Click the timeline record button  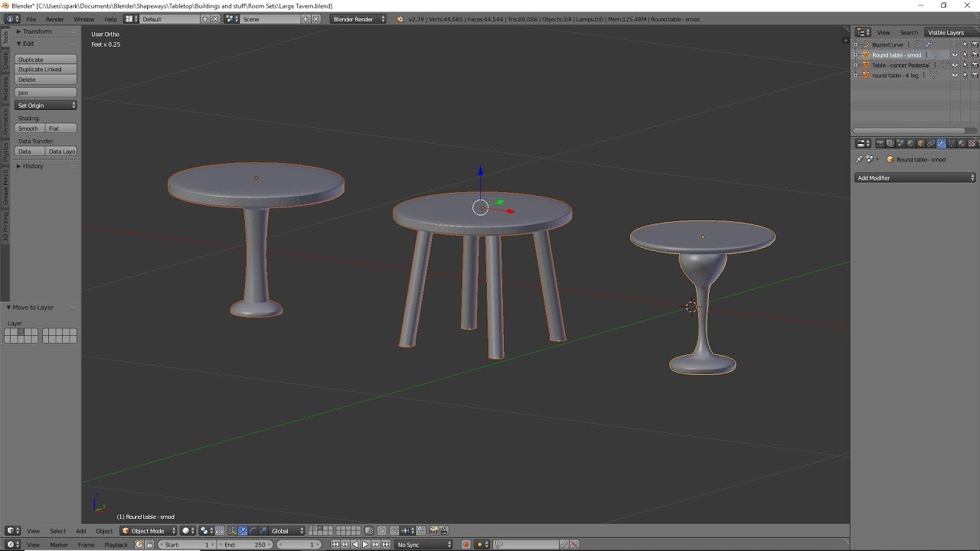pos(465,544)
